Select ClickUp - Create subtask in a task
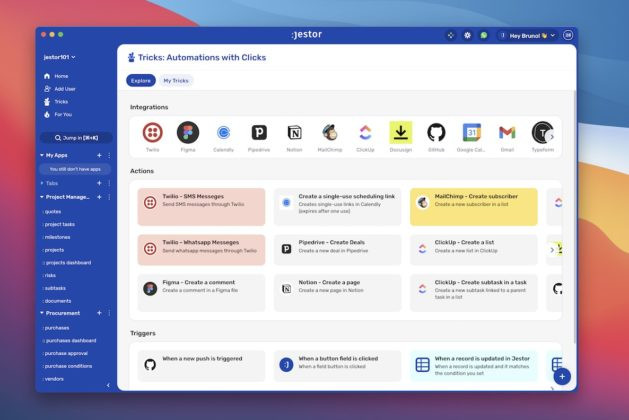The width and height of the screenshot is (629, 420). [474, 293]
